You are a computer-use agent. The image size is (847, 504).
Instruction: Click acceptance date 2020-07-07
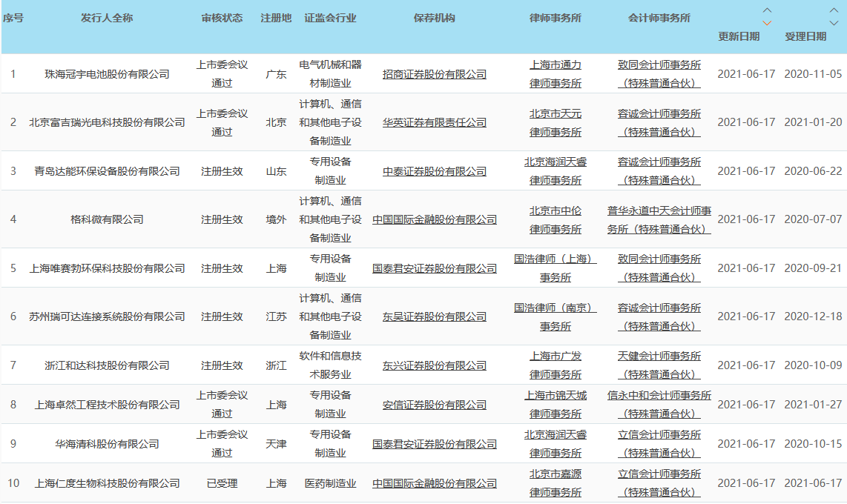[x=813, y=219]
